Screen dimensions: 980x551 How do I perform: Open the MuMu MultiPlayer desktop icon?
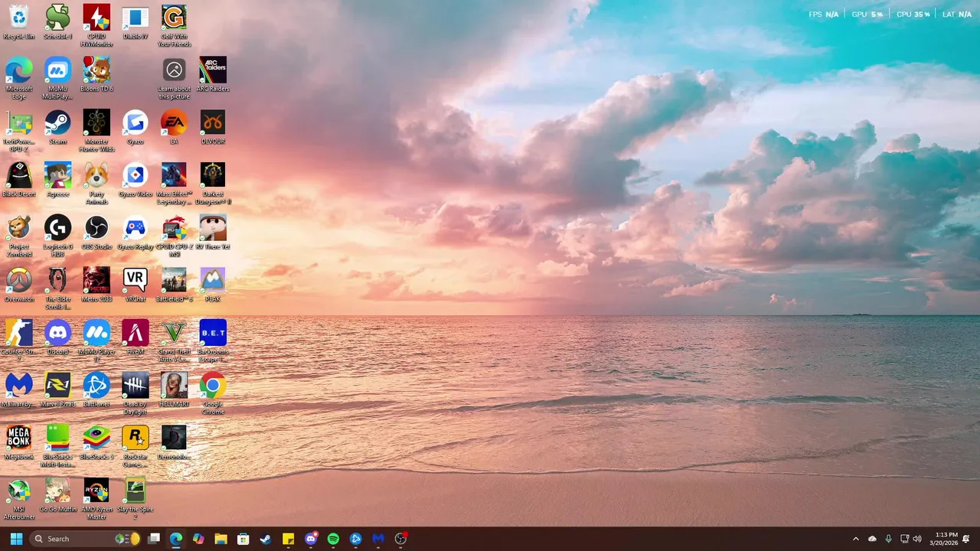click(57, 79)
